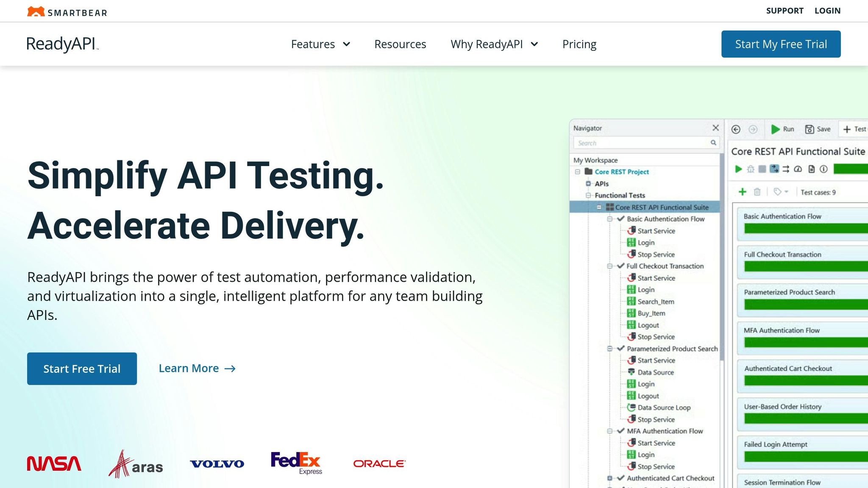
Task: Click the gauge speedometer icon in the suite toolbar
Action: coord(798,169)
